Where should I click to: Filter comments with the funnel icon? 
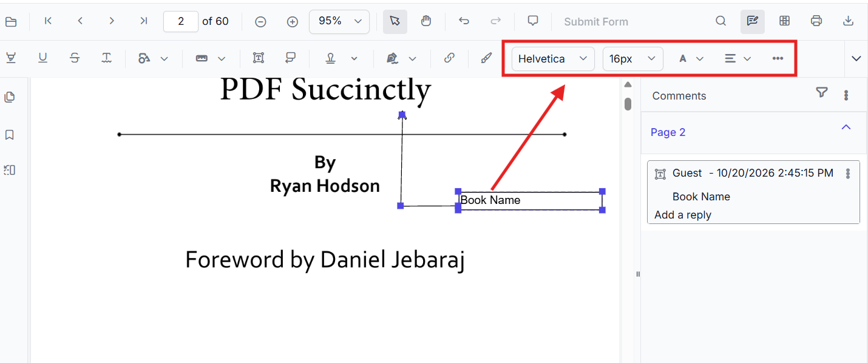click(821, 93)
